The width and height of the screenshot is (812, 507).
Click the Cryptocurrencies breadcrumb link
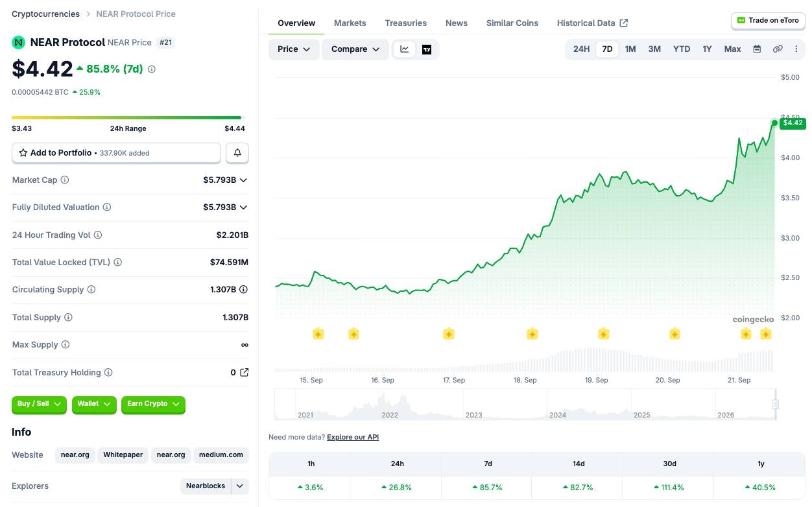click(x=45, y=14)
